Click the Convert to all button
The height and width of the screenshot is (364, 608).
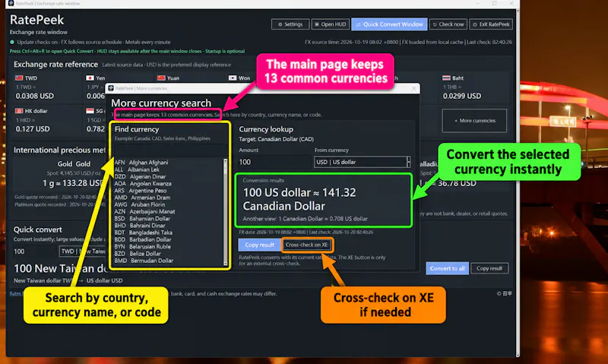(447, 268)
